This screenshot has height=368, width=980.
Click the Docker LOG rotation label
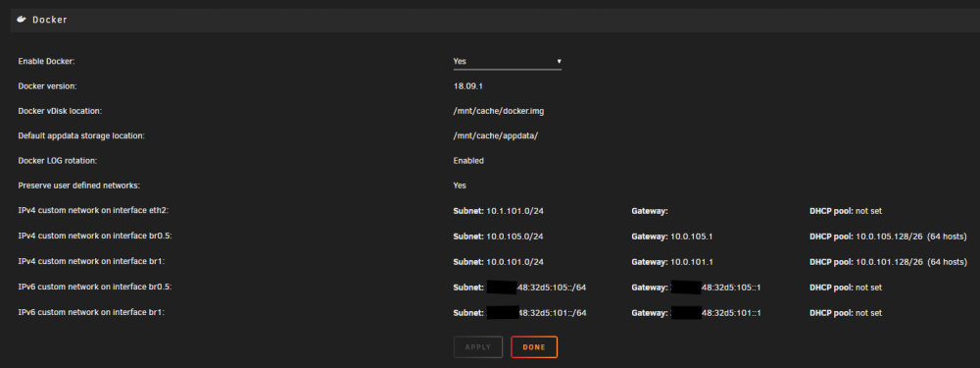click(x=58, y=161)
